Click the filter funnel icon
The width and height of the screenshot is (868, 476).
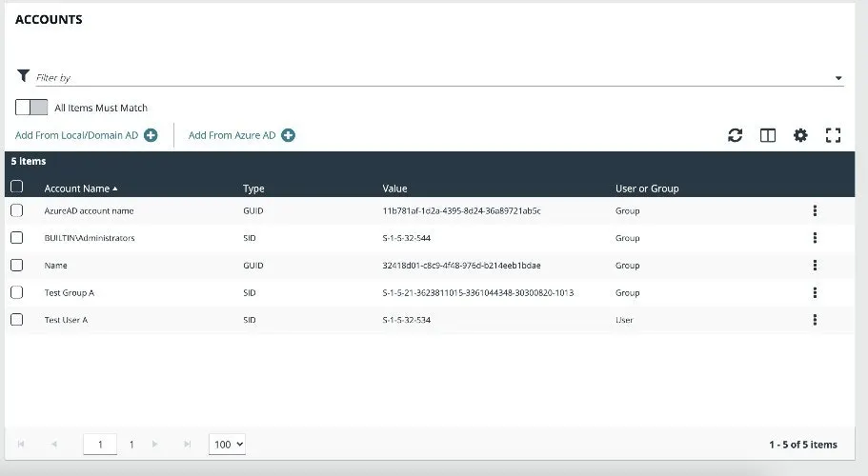point(23,75)
